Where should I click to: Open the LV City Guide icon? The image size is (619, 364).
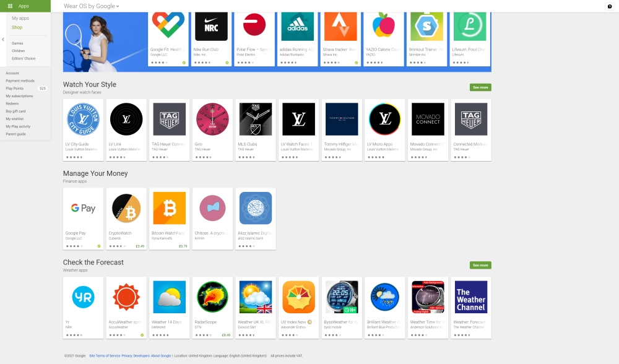coord(84,119)
